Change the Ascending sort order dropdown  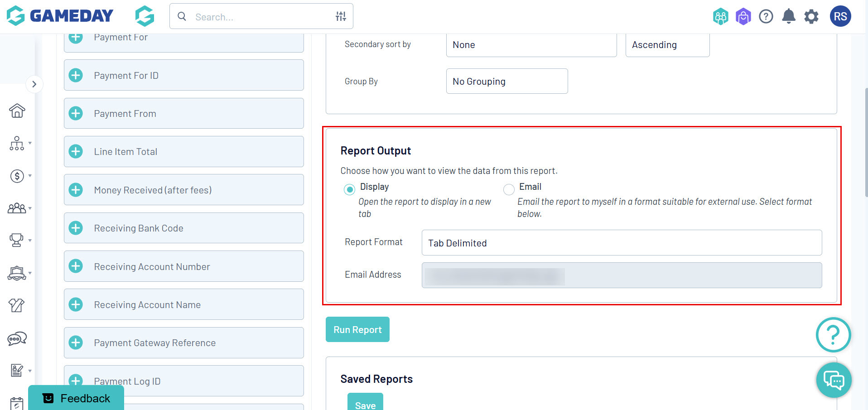pyautogui.click(x=667, y=45)
